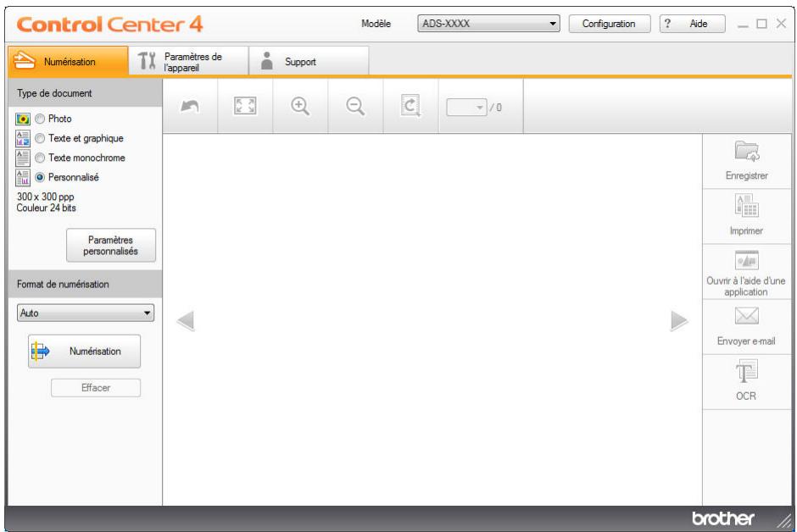
Task: Click the Texte monochrome type icon
Action: [x=22, y=158]
